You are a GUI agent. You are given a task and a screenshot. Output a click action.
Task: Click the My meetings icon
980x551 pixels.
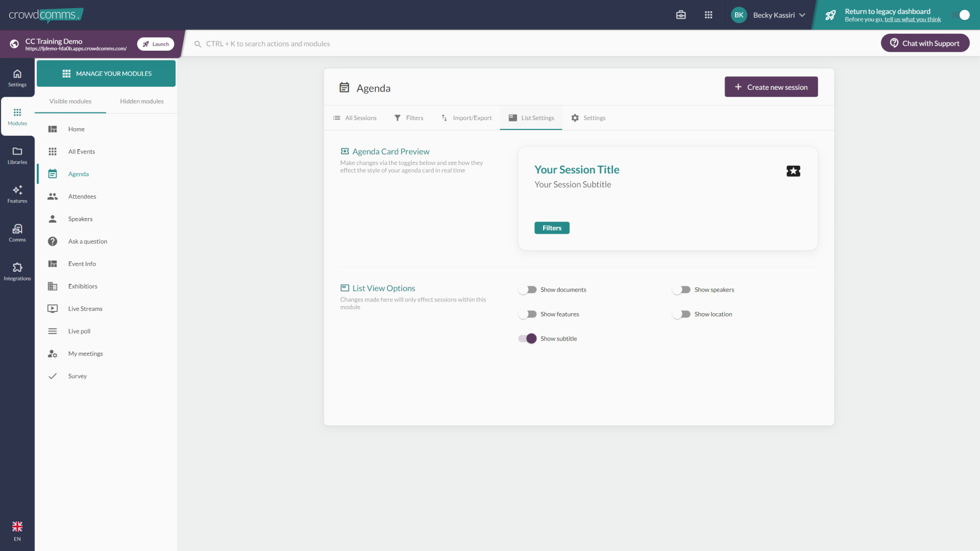[x=52, y=354]
